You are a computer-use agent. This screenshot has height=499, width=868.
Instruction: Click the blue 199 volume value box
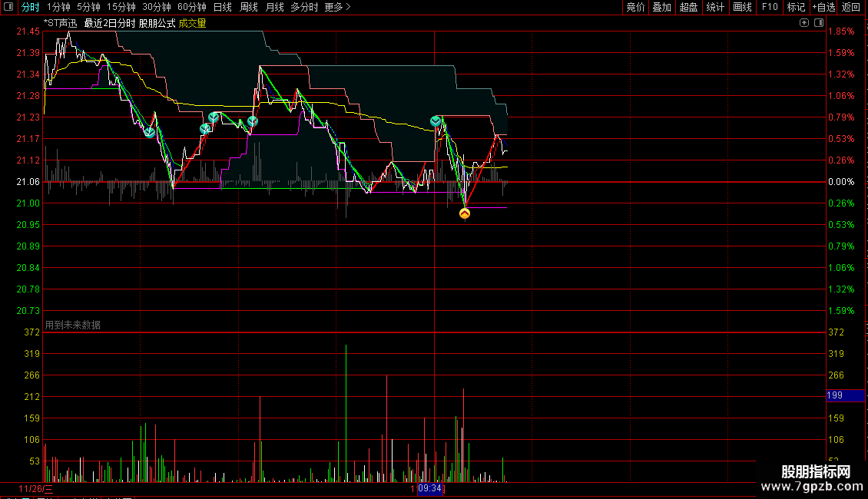click(845, 395)
